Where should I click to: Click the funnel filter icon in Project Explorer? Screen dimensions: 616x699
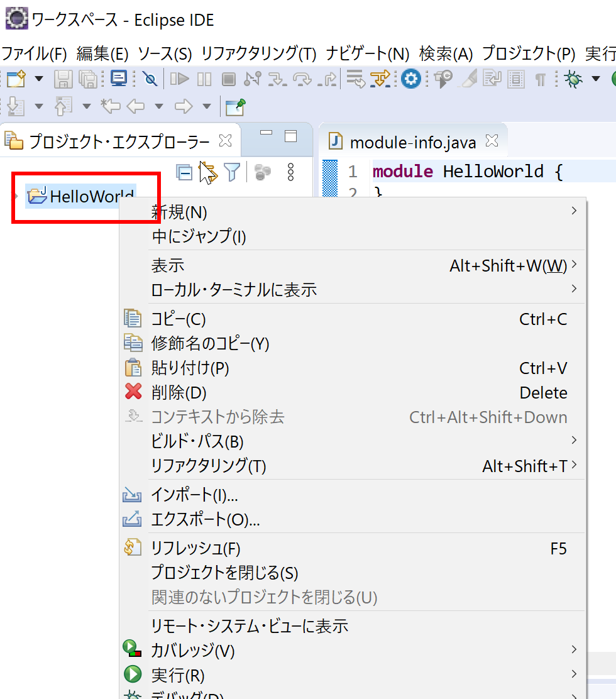[232, 172]
